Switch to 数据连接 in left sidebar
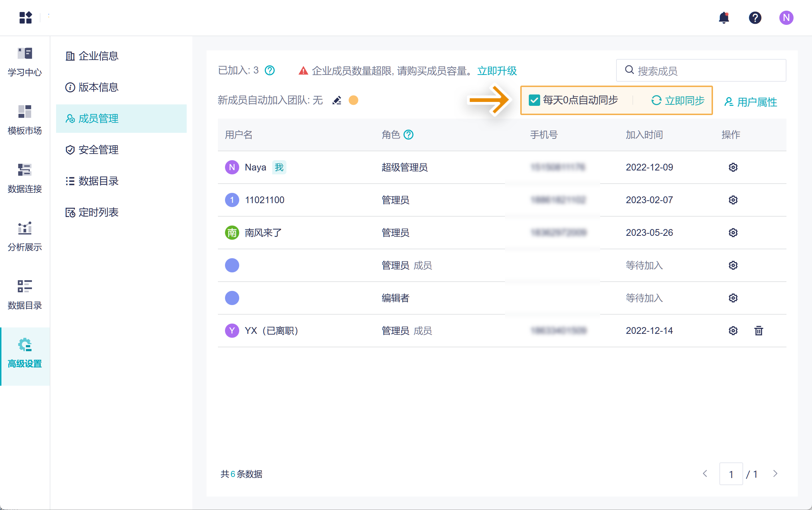Viewport: 812px width, 510px height. 25,178
